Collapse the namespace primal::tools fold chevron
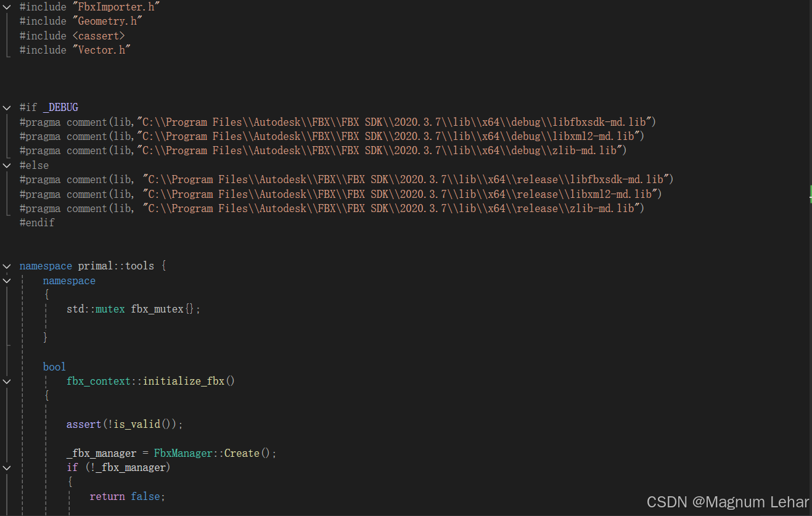The width and height of the screenshot is (812, 516). tap(6, 266)
